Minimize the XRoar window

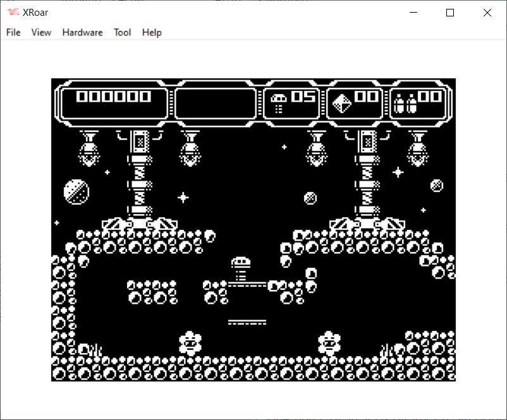(x=413, y=13)
